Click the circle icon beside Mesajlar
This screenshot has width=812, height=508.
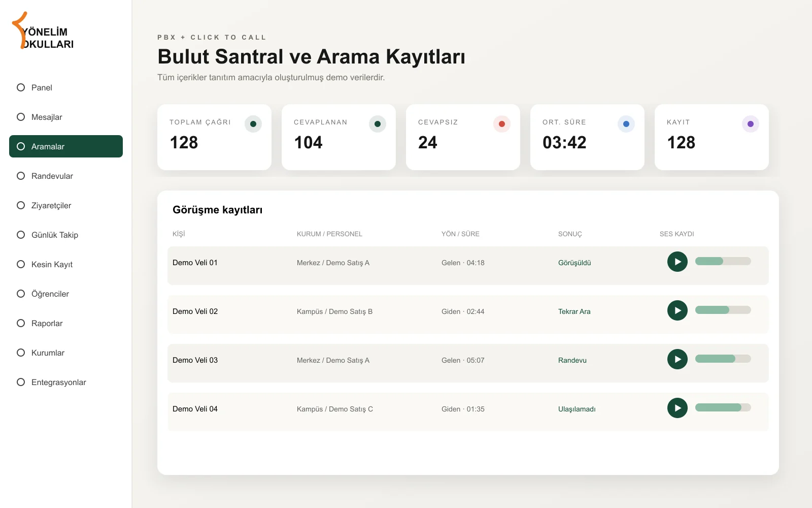(21, 117)
